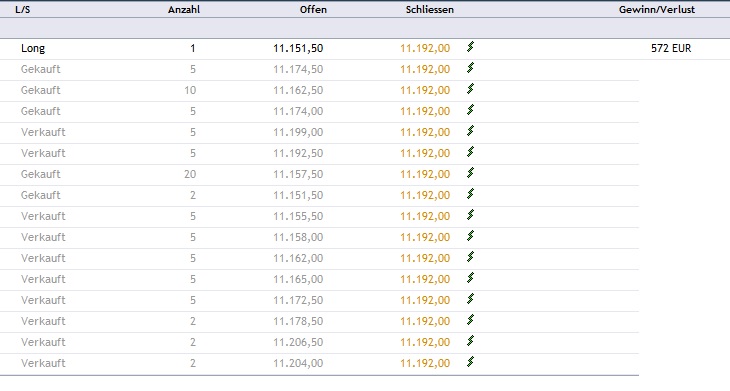Click the close icon on the Long row
730x391 pixels.
point(470,47)
